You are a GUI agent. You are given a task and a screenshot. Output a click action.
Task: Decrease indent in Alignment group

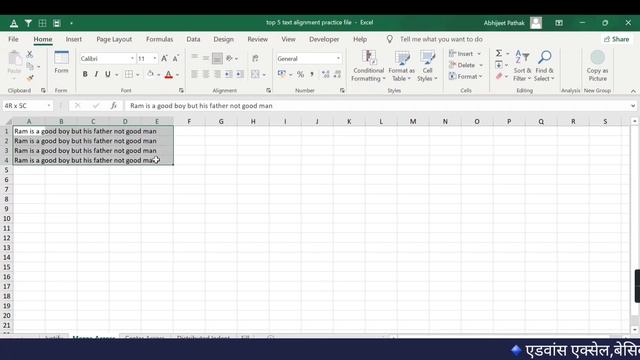click(228, 74)
